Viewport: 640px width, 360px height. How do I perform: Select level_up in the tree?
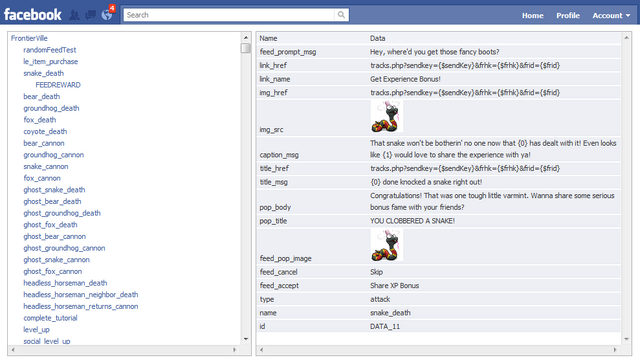click(36, 330)
